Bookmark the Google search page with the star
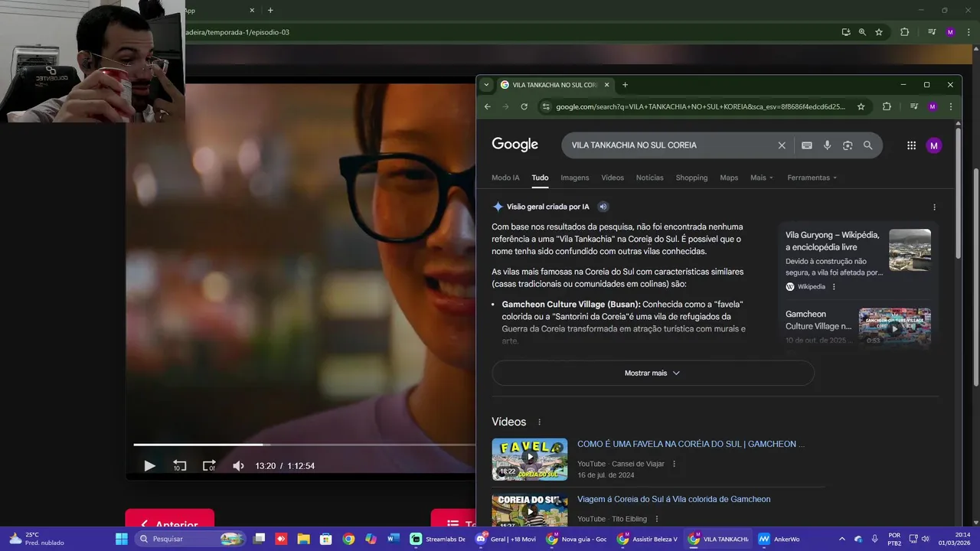The image size is (980, 551). pos(861,106)
